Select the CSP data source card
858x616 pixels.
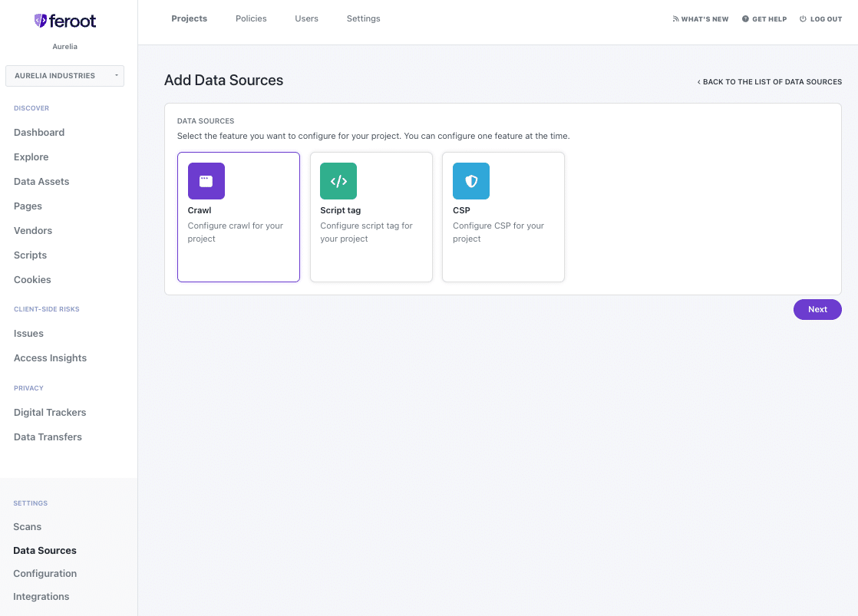pos(503,217)
